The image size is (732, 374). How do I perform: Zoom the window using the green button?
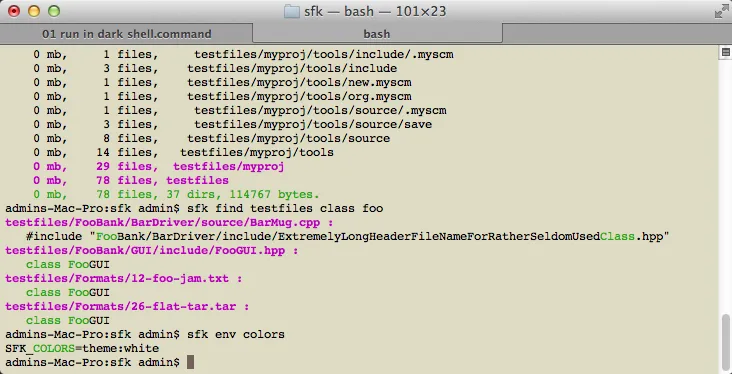[54, 11]
